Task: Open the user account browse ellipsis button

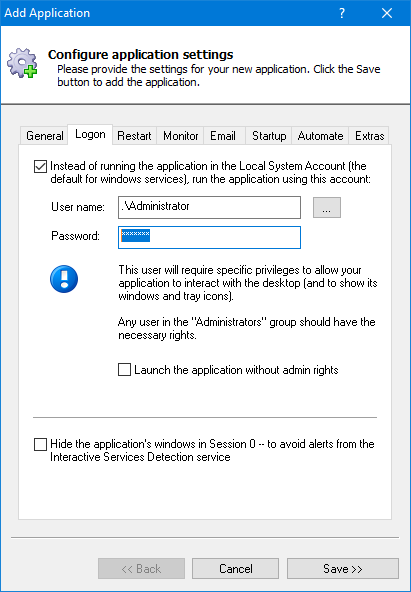Action: click(327, 207)
